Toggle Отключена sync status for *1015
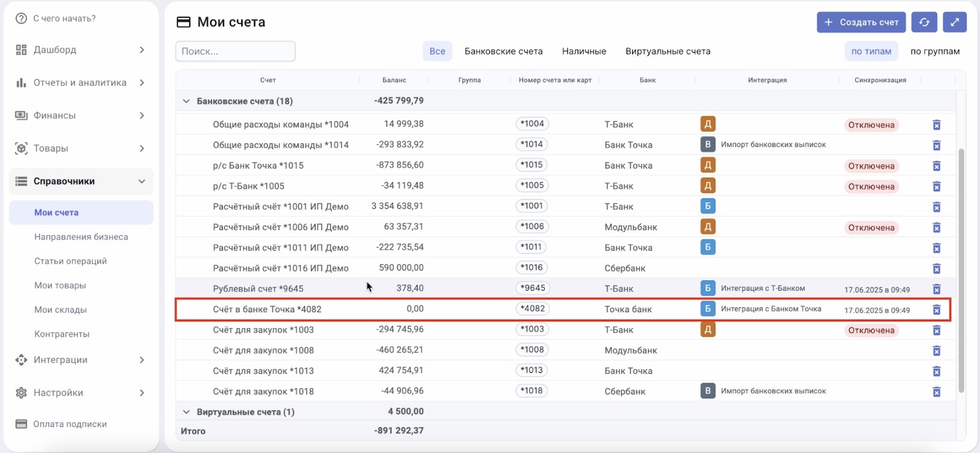This screenshot has height=453, width=980. tap(871, 166)
